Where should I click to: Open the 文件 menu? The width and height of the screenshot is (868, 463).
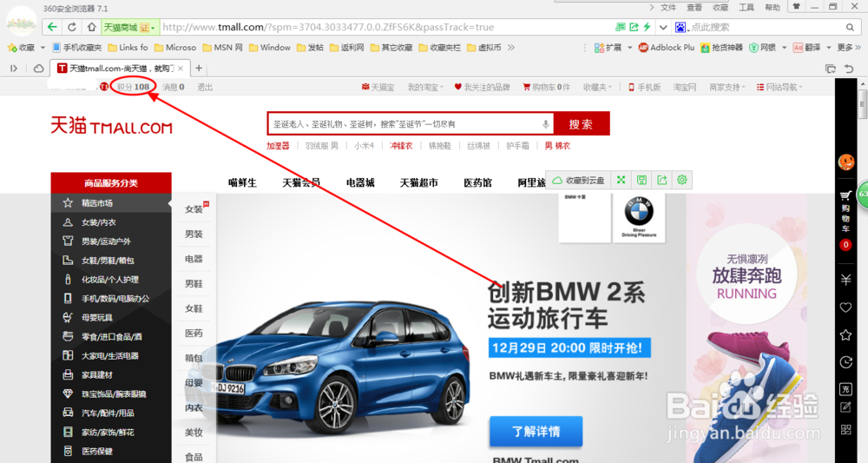(x=668, y=7)
